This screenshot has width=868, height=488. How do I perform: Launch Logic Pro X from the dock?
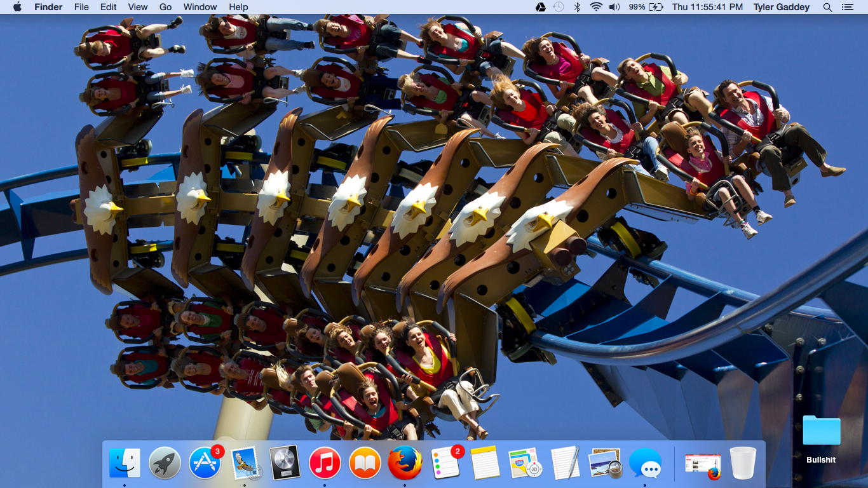(285, 463)
